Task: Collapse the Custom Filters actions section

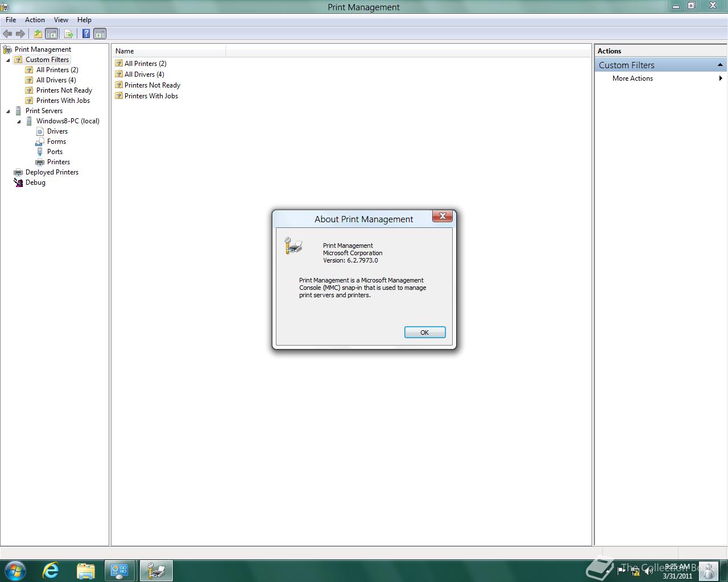Action: 720,65
